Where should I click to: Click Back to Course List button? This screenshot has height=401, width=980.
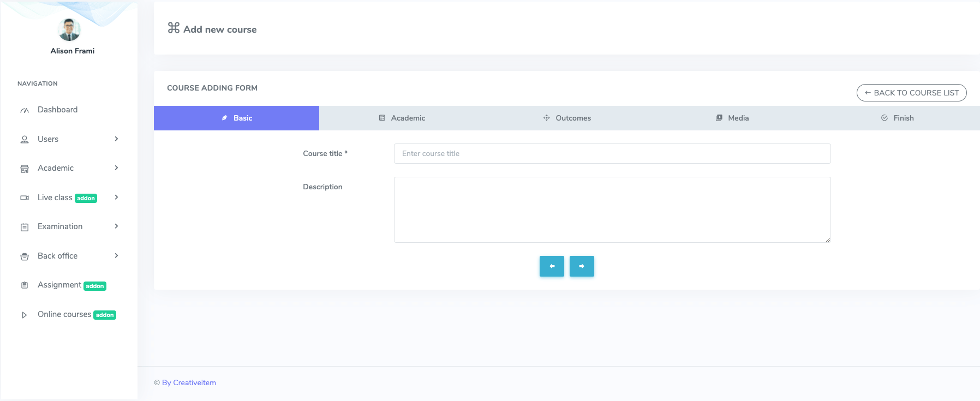click(911, 93)
